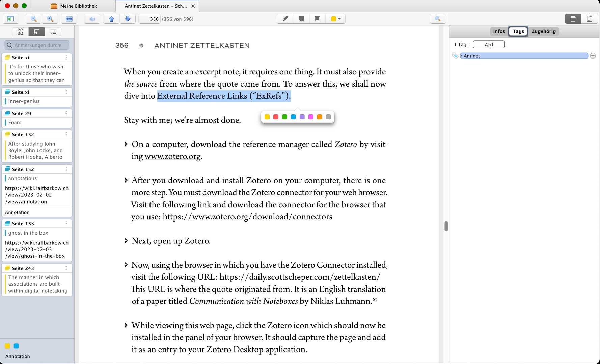
Task: Open the ghost-in-the-box wiki URL
Action: click(x=37, y=249)
